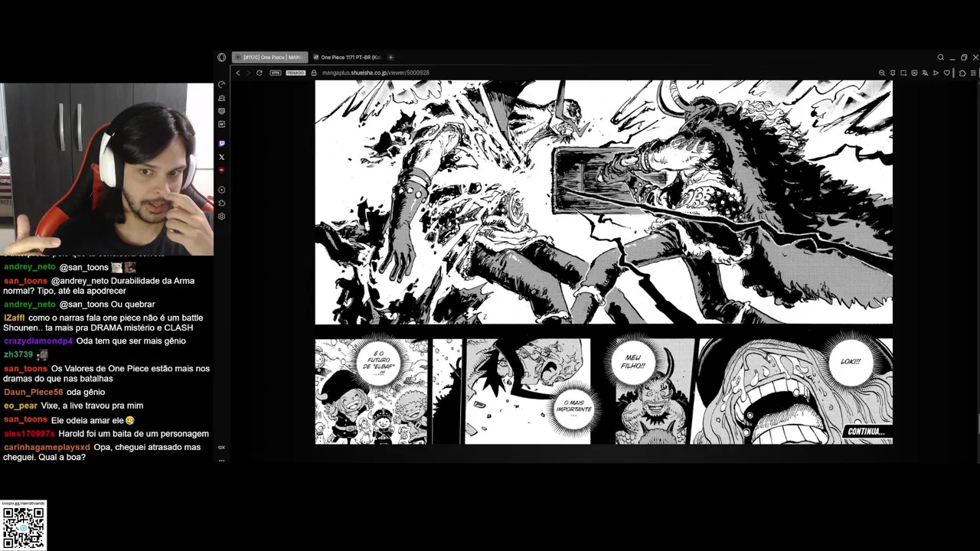The height and width of the screenshot is (551, 980).
Task: Click the message 'Vixe, a live travou pra mim'
Action: click(92, 406)
